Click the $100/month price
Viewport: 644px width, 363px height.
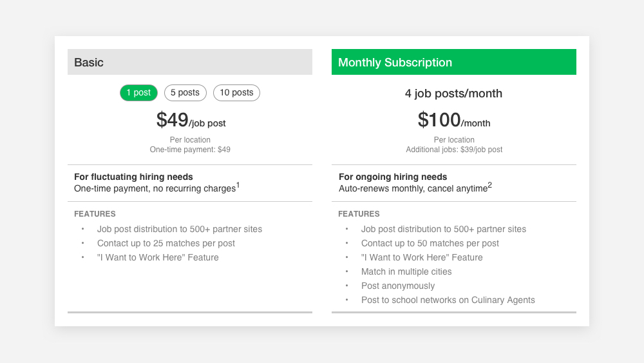[454, 120]
